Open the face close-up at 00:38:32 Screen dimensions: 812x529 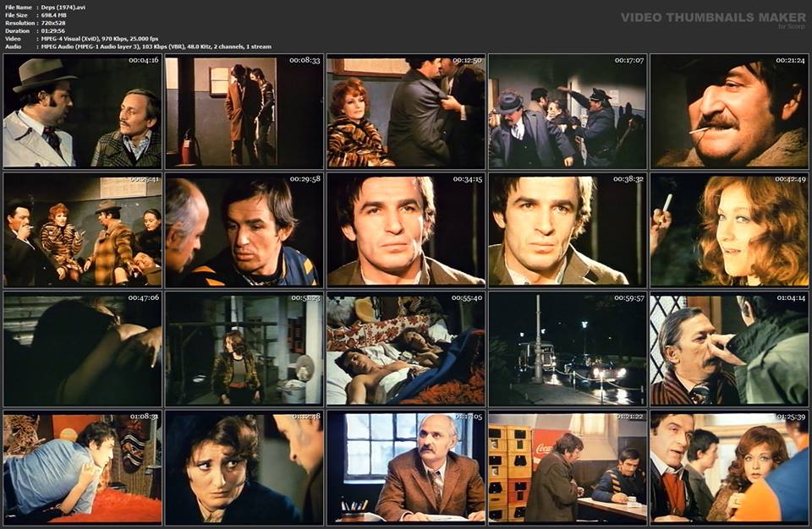point(568,231)
